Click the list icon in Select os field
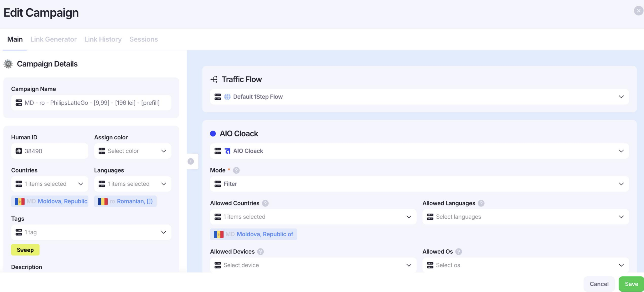The image size is (644, 292). click(x=430, y=265)
